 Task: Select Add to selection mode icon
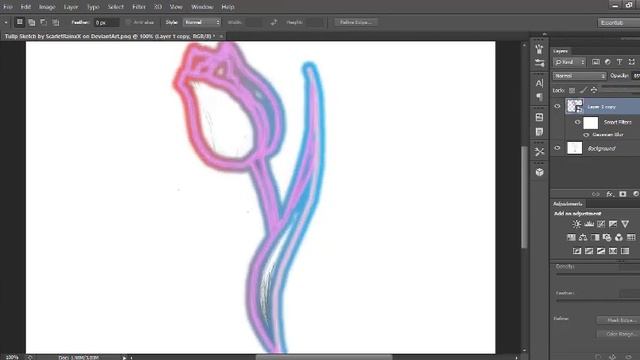(31, 22)
